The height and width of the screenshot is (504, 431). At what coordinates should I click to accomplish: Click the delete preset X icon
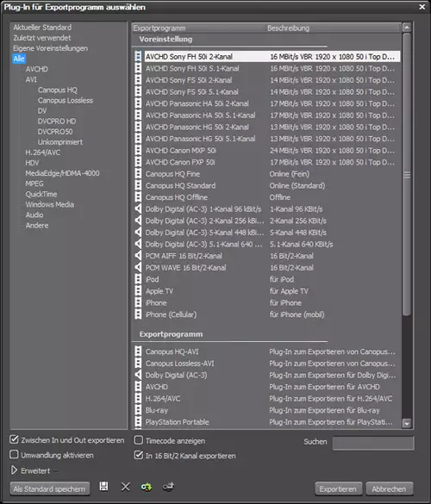(x=126, y=487)
